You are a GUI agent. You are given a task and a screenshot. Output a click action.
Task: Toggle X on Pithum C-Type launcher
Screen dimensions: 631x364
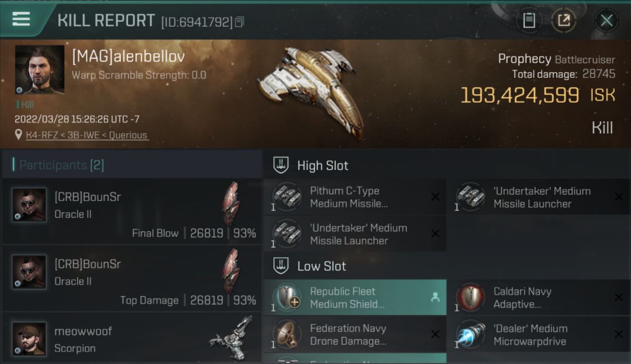[435, 197]
